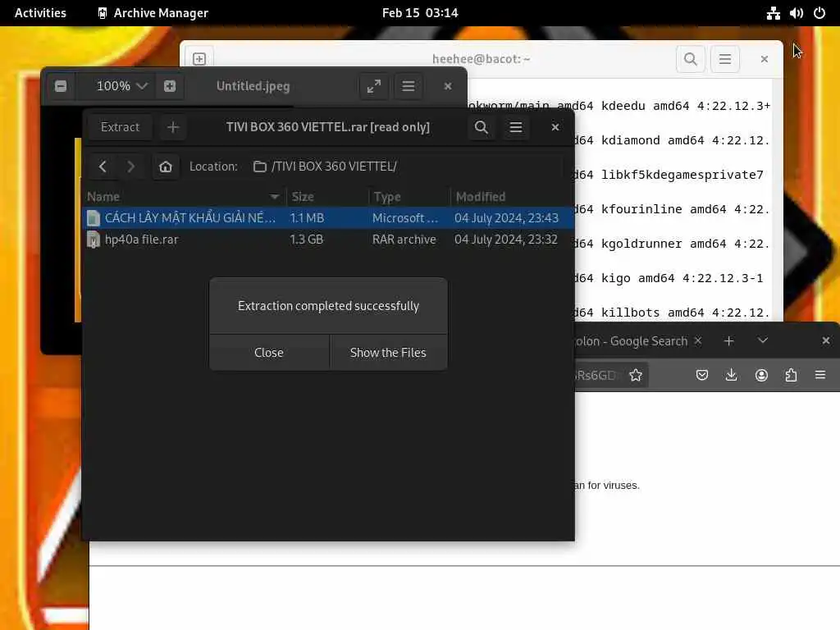Viewport: 840px width, 630px height.
Task: Go to archive home location
Action: click(x=166, y=167)
